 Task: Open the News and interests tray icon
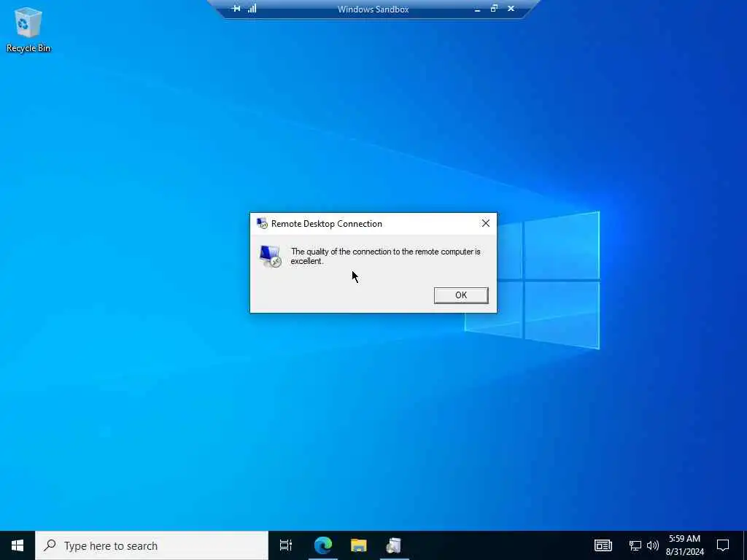coord(603,545)
